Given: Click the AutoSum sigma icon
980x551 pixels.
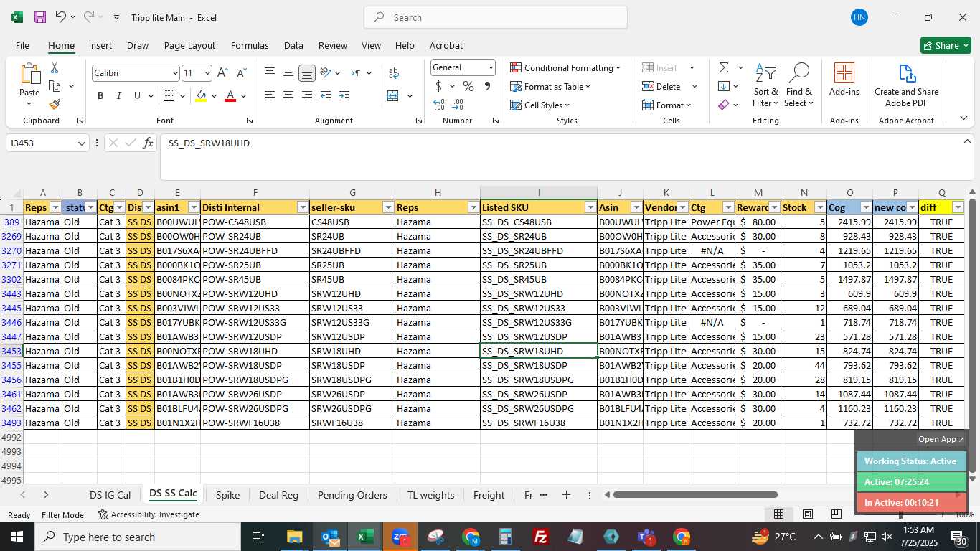Looking at the screenshot, I should pos(724,67).
